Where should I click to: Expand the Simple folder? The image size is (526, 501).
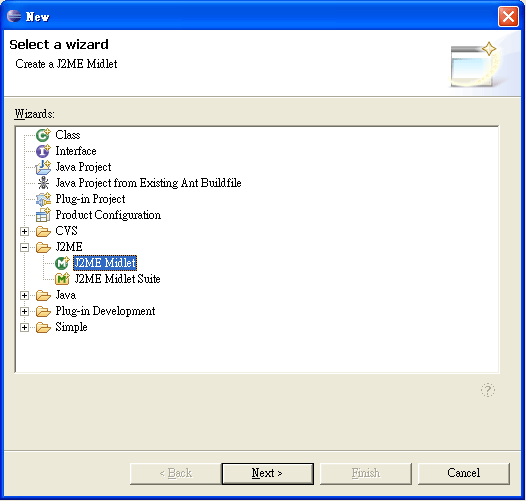[x=24, y=327]
